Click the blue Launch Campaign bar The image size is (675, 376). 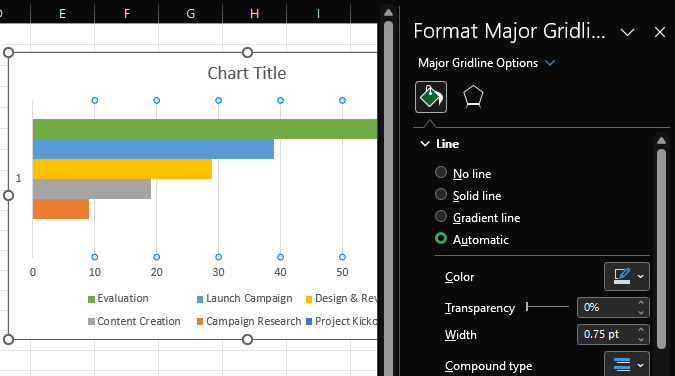[153, 149]
